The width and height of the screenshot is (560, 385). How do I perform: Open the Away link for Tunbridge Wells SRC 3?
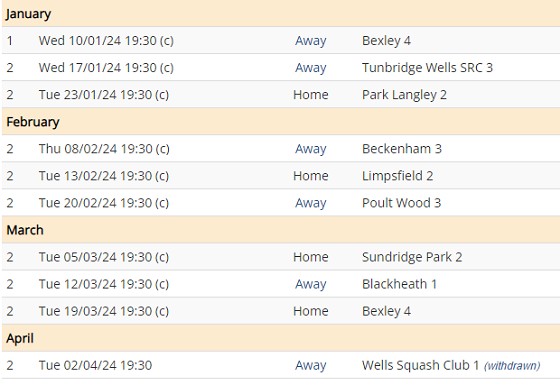[x=310, y=68]
